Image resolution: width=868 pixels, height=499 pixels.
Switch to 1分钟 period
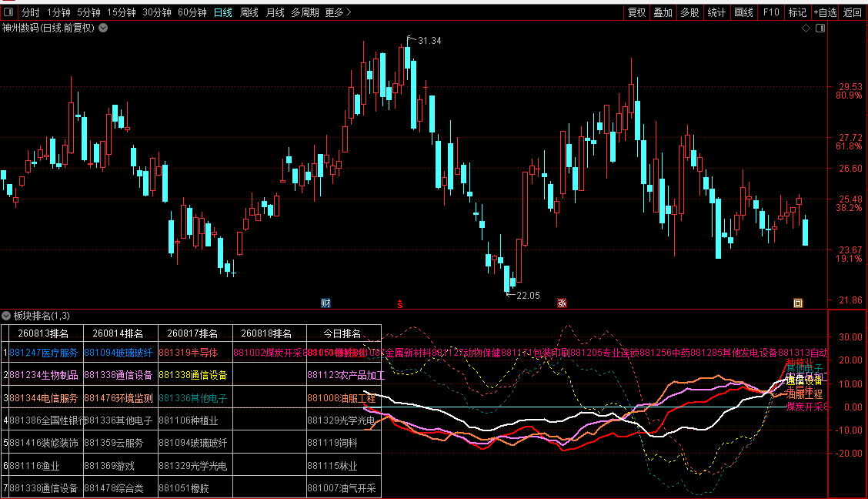[58, 12]
